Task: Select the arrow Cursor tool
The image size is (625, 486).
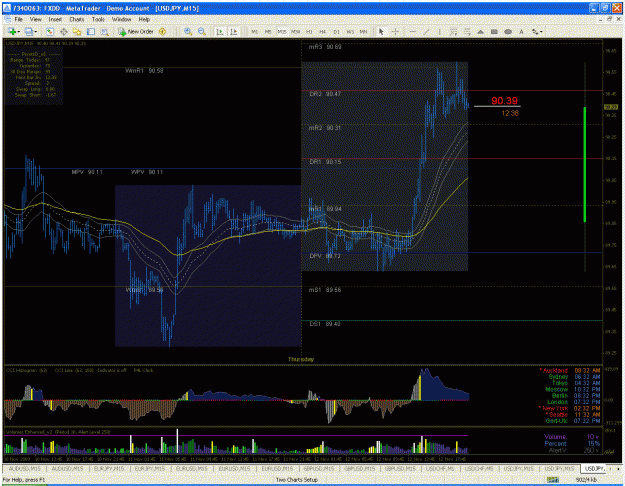Action: 381,31
